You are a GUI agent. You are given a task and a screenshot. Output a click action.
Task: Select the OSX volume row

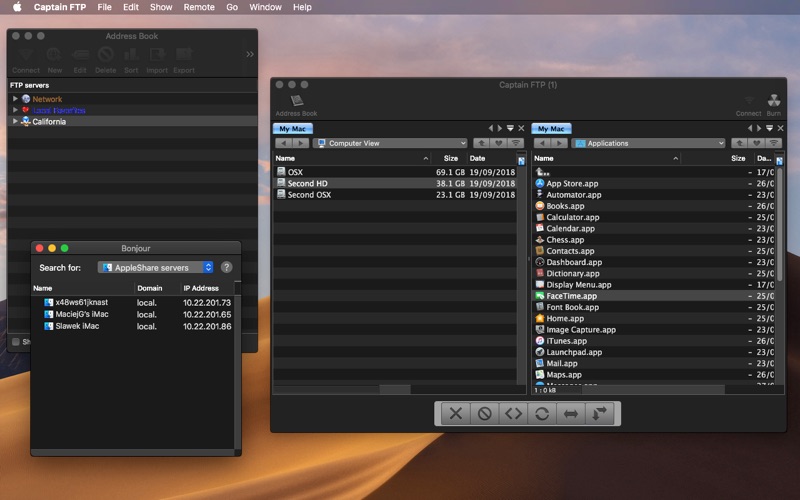395,172
